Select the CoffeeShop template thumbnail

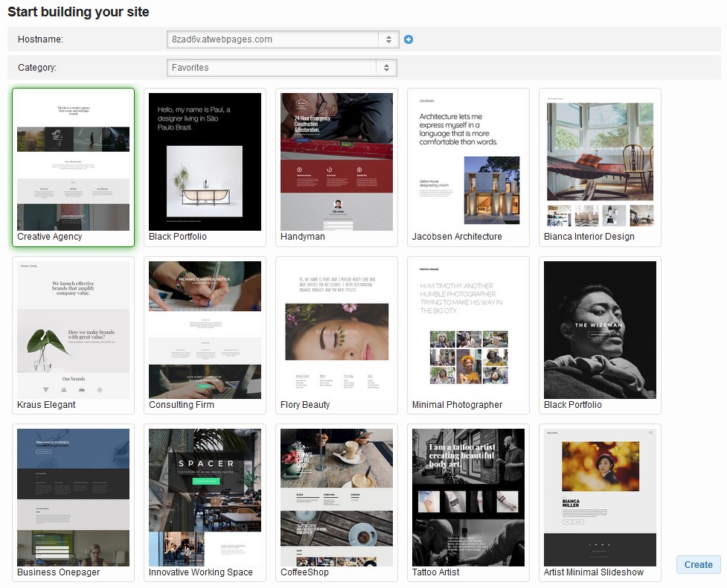(x=336, y=497)
